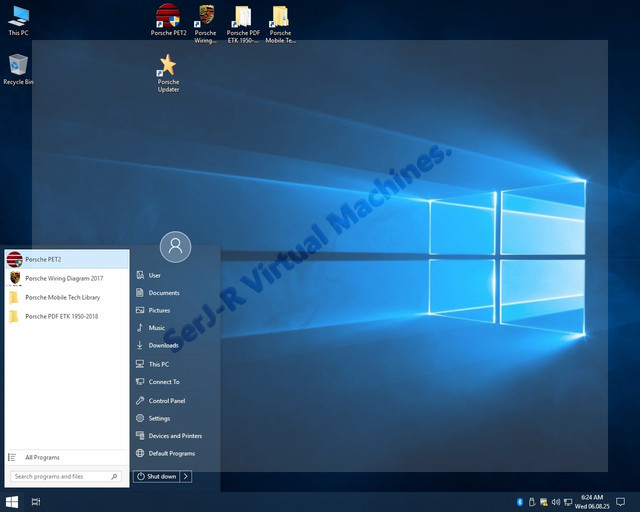Expand All Programs list
This screenshot has height=512, width=640.
coord(67,457)
